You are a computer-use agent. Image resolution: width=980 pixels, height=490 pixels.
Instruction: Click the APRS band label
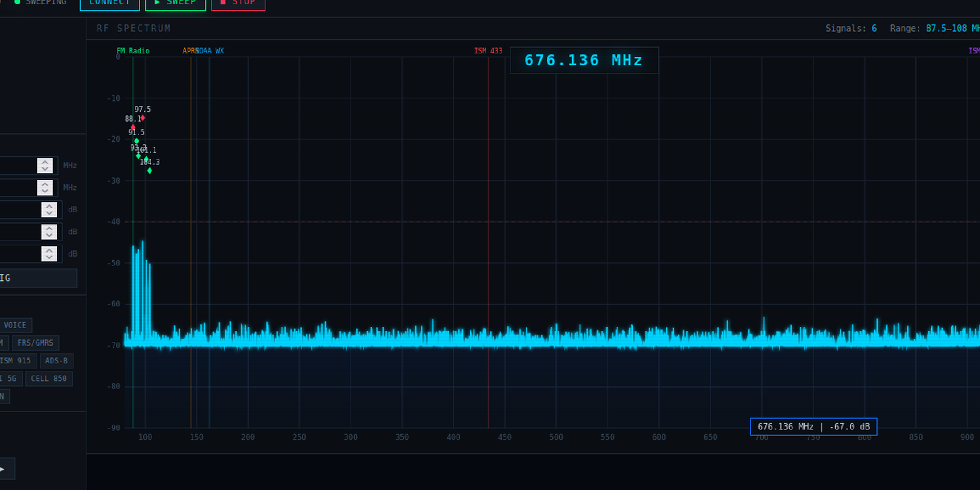(x=190, y=51)
